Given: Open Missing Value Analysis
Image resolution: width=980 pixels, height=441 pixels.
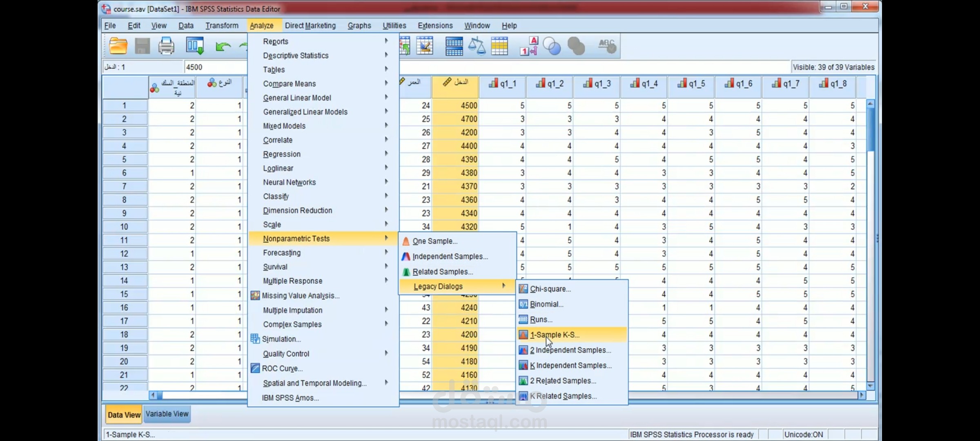Looking at the screenshot, I should [x=300, y=295].
